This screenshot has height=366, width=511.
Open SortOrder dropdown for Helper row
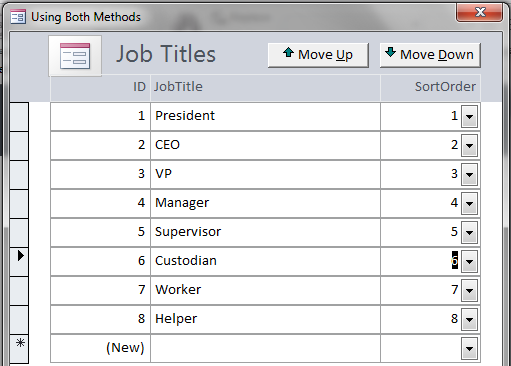[x=469, y=320]
